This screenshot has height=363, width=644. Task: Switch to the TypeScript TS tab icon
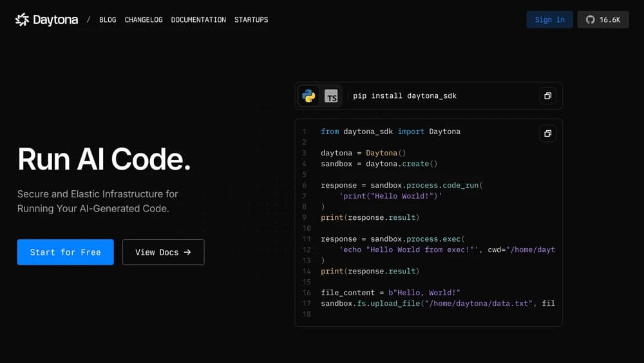pyautogui.click(x=331, y=96)
